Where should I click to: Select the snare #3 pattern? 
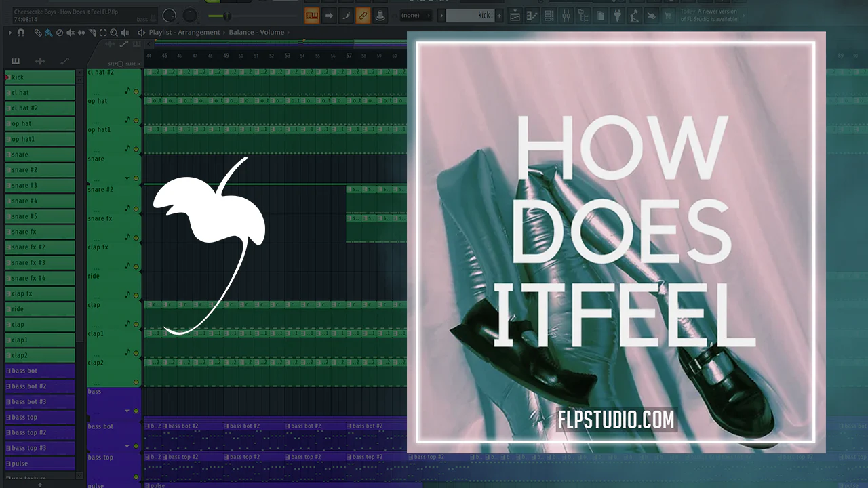pyautogui.click(x=40, y=186)
